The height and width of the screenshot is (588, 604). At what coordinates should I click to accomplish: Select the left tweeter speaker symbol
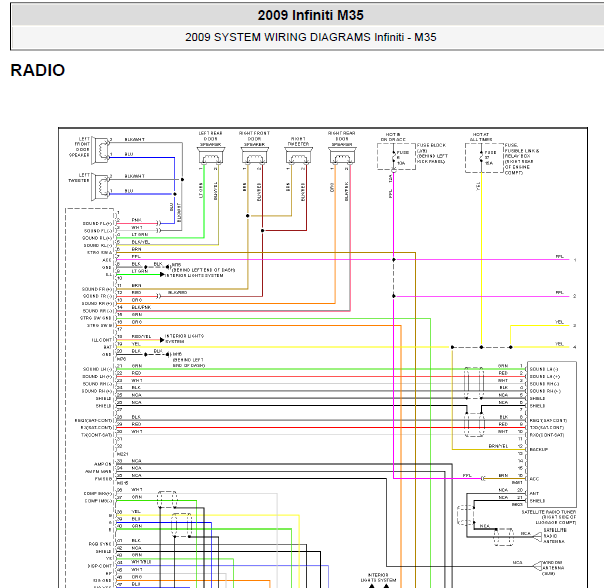[101, 186]
